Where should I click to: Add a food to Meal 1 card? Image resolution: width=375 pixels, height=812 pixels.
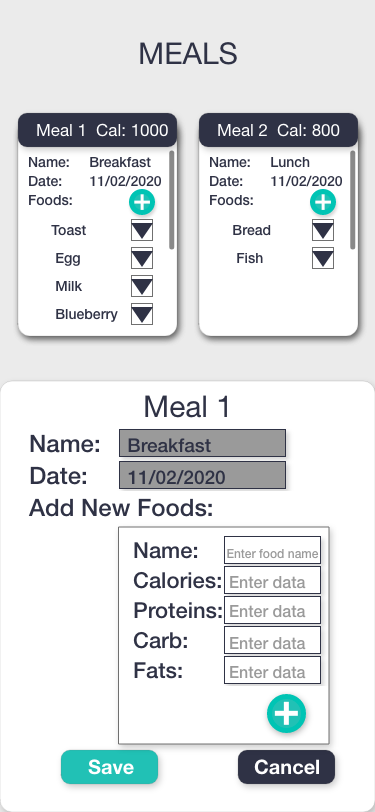142,202
